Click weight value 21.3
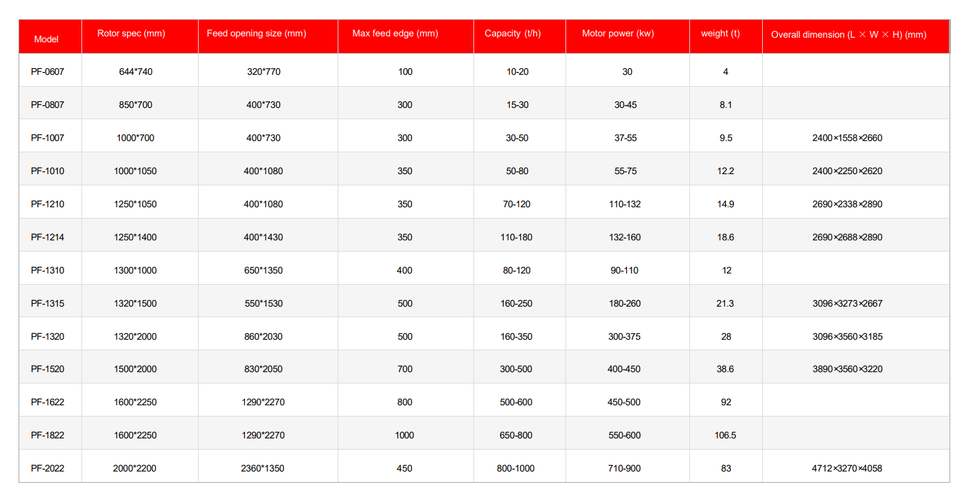The width and height of the screenshot is (980, 496). [x=726, y=303]
